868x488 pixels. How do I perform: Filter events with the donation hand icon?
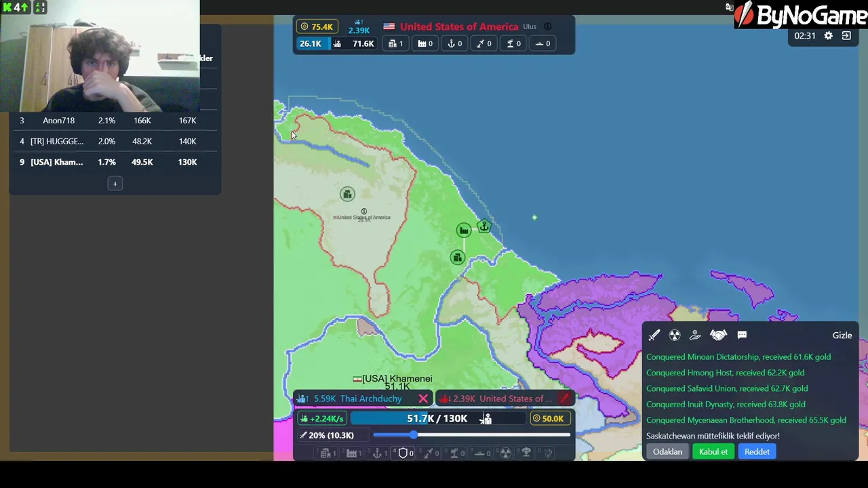[695, 335]
